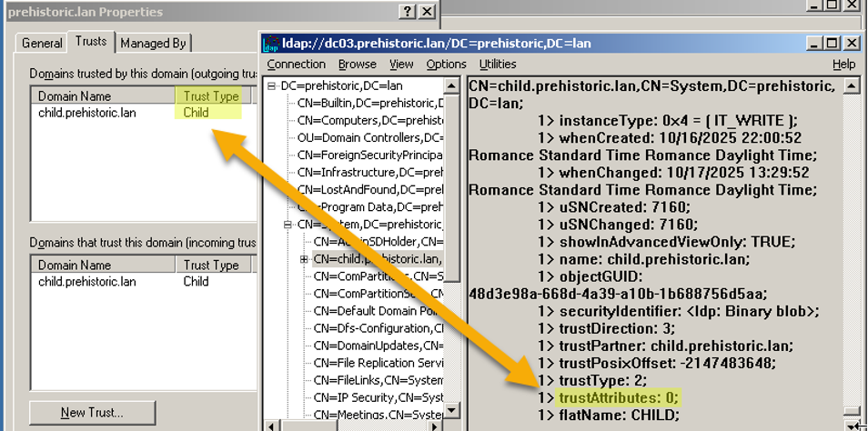868x431 pixels.
Task: Select the AdminSDHolder tree item
Action: (378, 242)
